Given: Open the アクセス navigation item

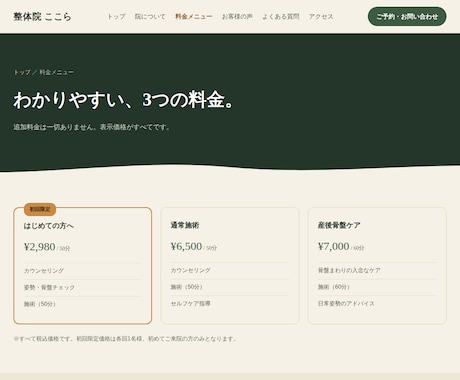Looking at the screenshot, I should pos(321,16).
